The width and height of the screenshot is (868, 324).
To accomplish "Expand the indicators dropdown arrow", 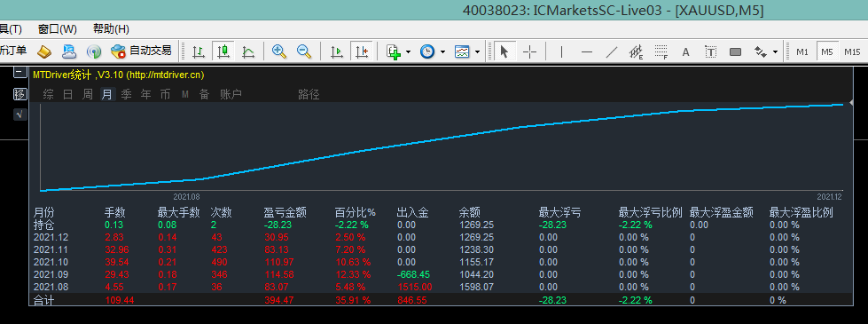I will coord(409,52).
